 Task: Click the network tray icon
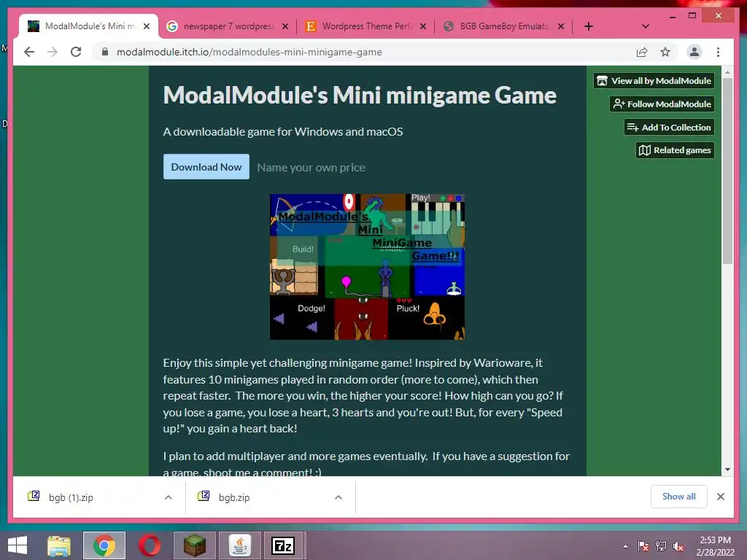[661, 546]
